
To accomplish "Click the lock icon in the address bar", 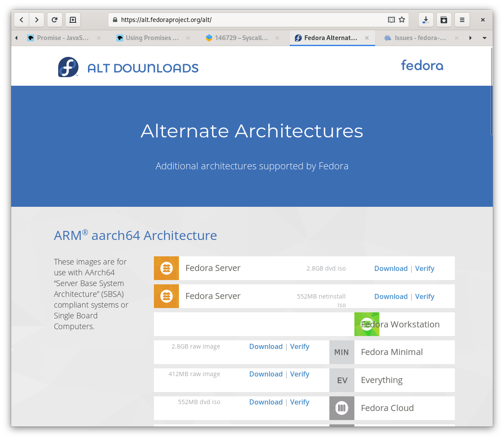I will coord(115,20).
